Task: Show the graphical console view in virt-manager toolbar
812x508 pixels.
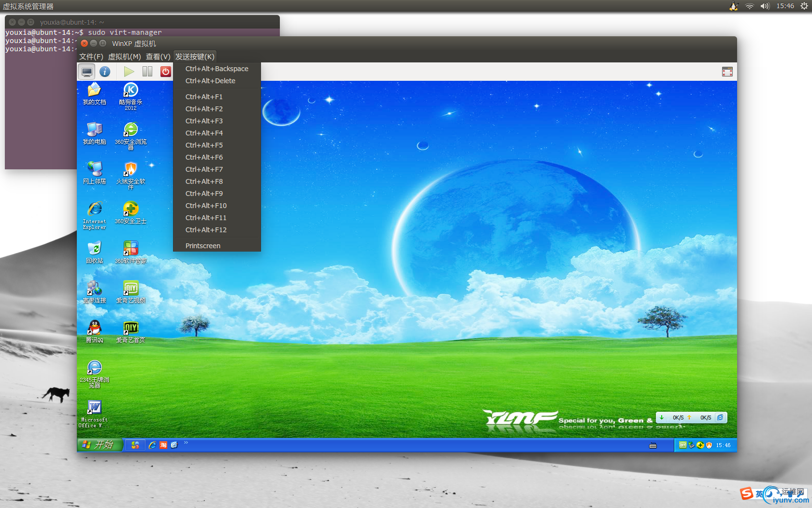Action: (87, 72)
